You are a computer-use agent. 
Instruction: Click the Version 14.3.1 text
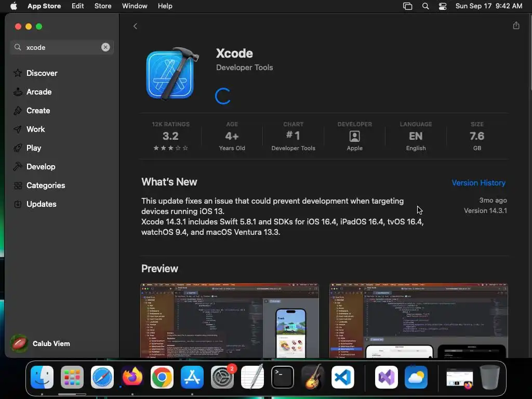(485, 211)
